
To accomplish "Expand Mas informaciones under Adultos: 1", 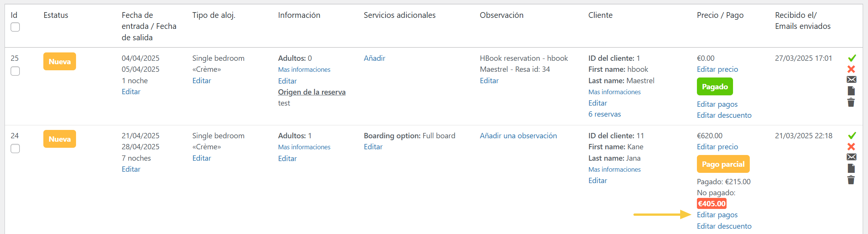I will pyautogui.click(x=304, y=147).
